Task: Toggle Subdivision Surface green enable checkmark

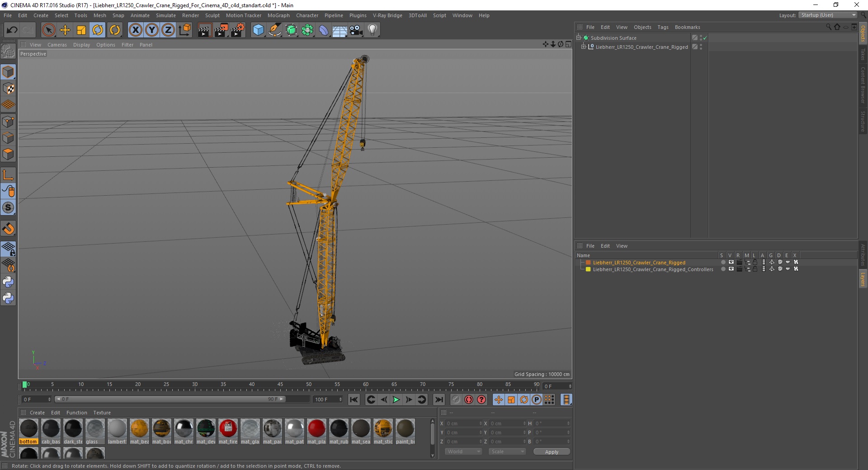Action: (x=705, y=38)
